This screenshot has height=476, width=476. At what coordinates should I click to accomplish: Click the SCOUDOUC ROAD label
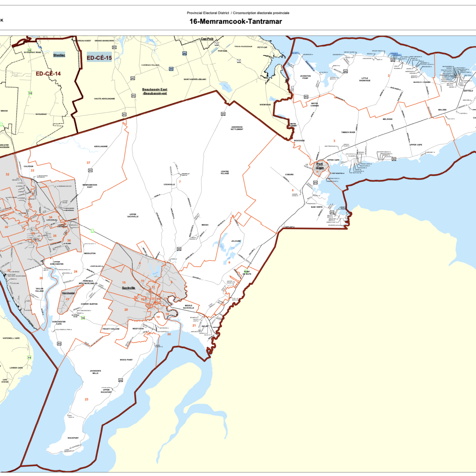[33, 52]
